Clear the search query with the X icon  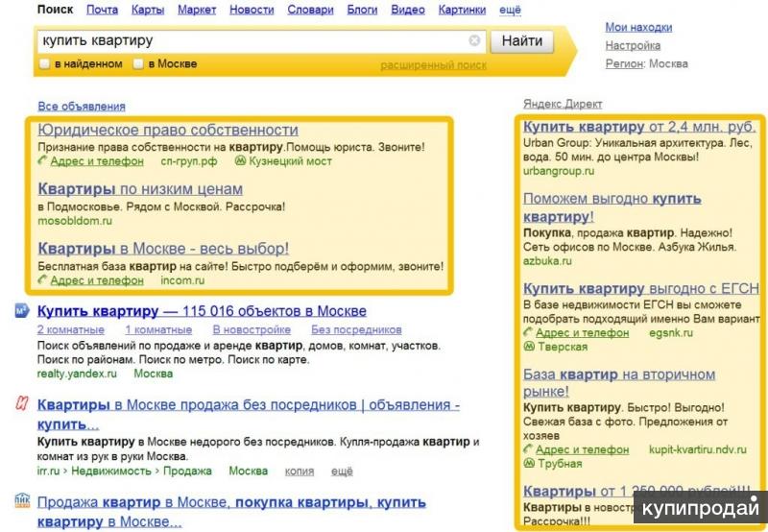tap(474, 40)
